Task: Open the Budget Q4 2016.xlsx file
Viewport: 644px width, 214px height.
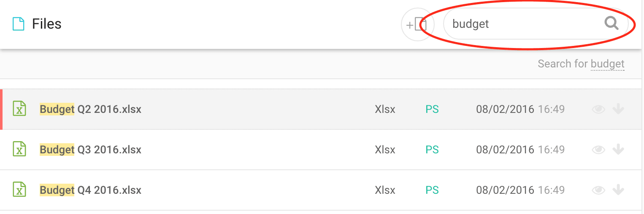Action: coord(90,190)
